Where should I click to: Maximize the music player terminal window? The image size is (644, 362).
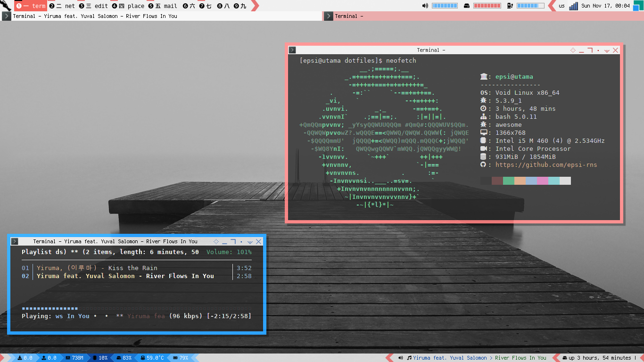233,241
